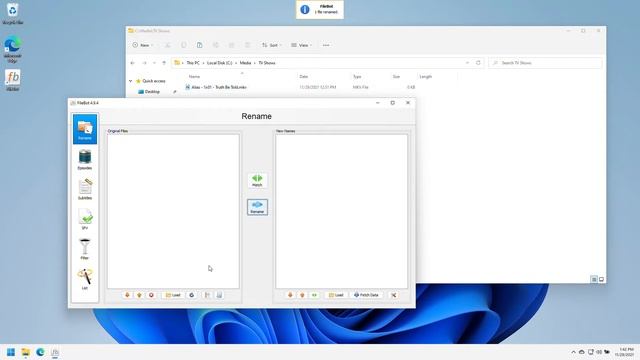Open See more (…) menu in Explorer

pyautogui.click(x=326, y=45)
